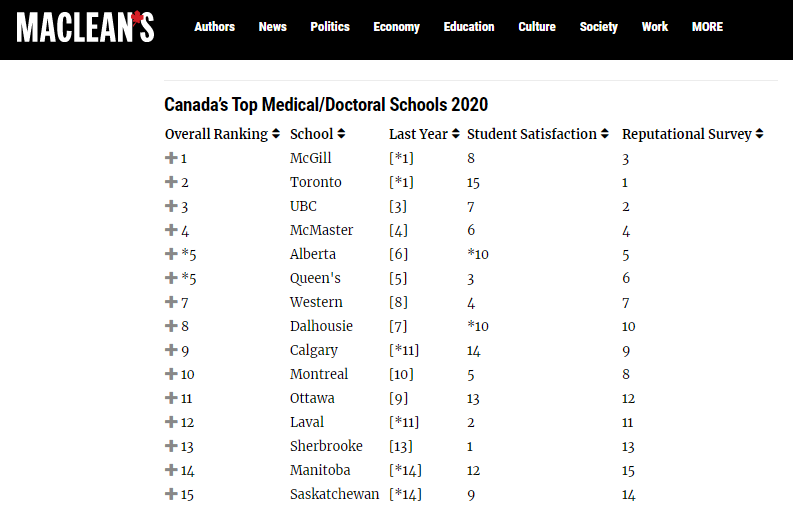
Task: Open the Education menu item
Action: tap(469, 27)
